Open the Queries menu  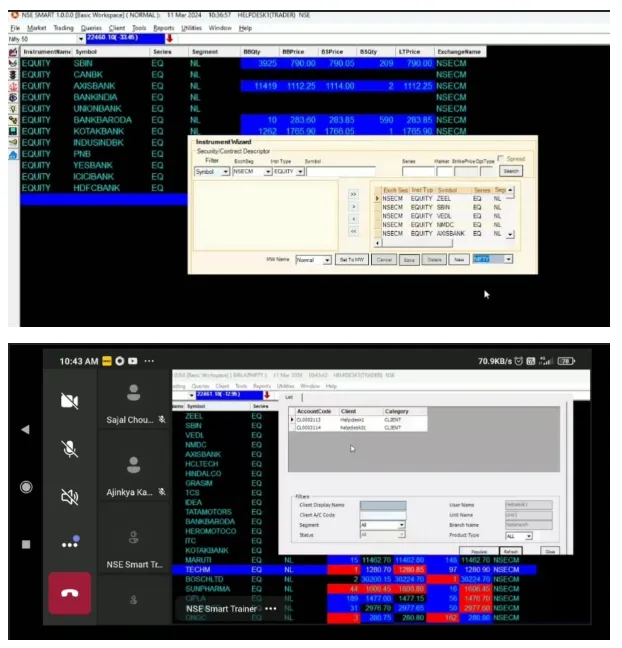[91, 28]
